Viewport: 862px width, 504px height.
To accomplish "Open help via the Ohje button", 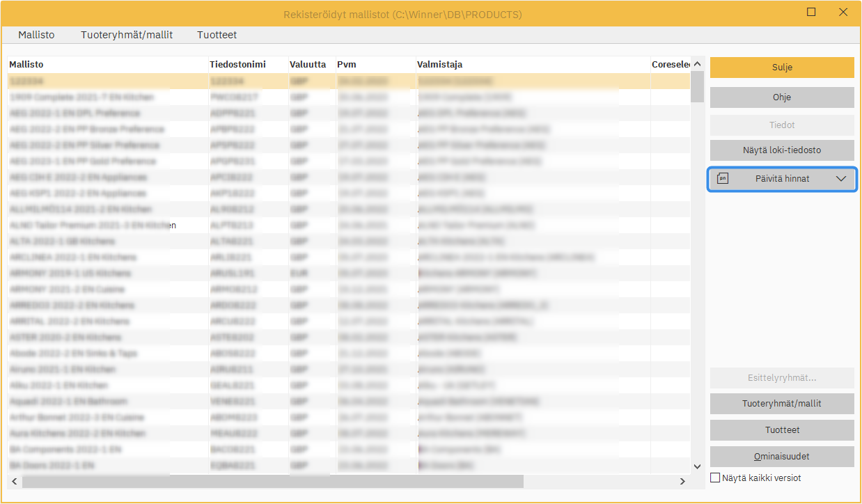I will (x=781, y=97).
